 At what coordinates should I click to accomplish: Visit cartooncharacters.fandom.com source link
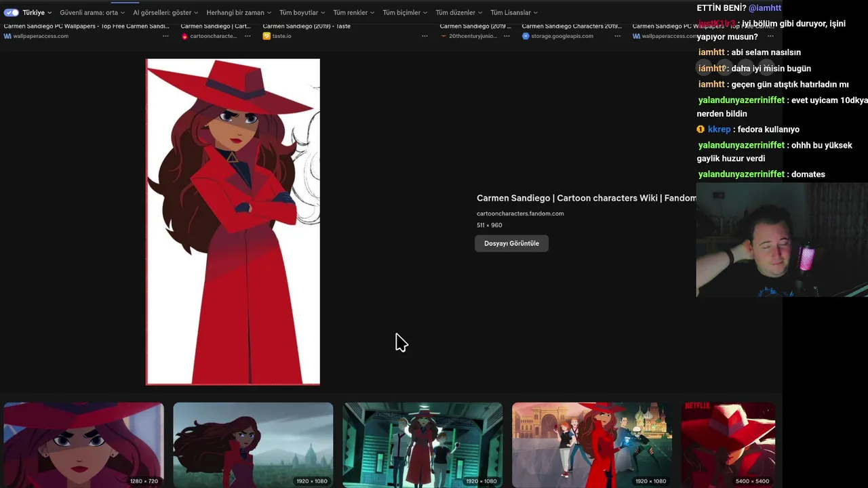click(520, 213)
